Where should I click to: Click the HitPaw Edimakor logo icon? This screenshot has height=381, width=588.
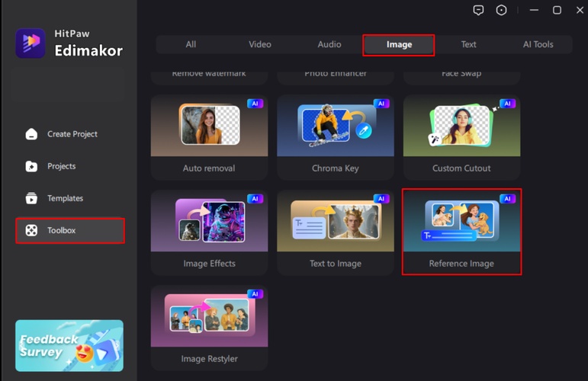(x=31, y=43)
